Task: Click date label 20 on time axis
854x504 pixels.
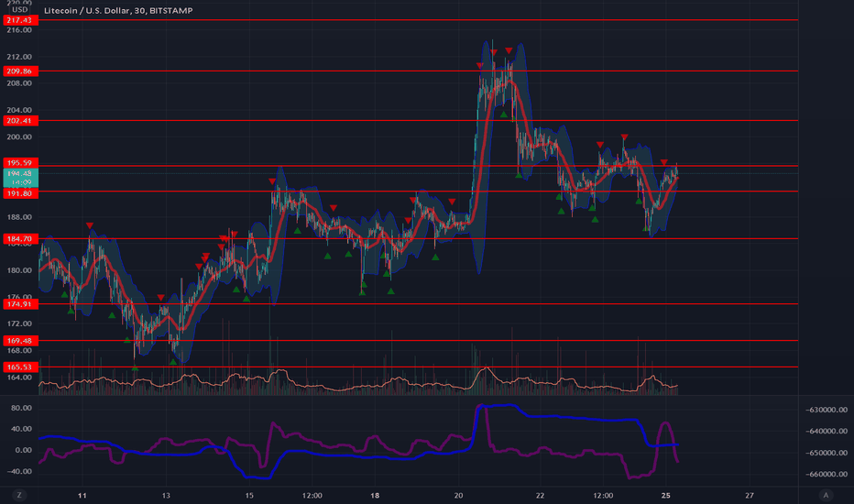Action: (458, 495)
